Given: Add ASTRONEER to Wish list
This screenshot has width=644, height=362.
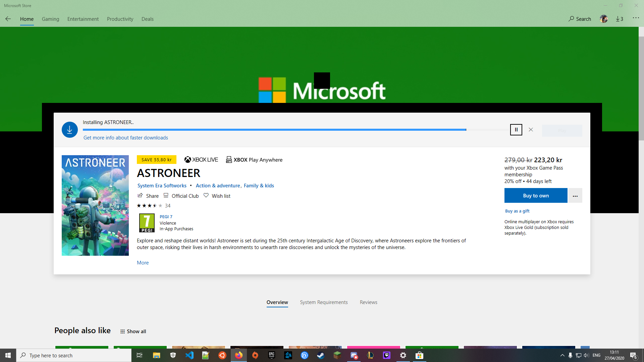Looking at the screenshot, I should click(217, 196).
